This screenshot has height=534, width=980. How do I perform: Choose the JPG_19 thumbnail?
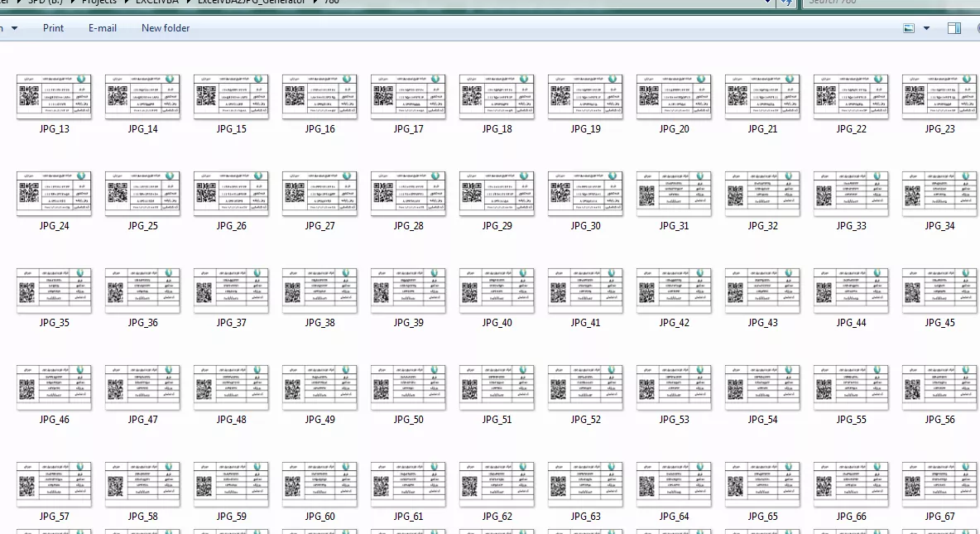tap(586, 96)
